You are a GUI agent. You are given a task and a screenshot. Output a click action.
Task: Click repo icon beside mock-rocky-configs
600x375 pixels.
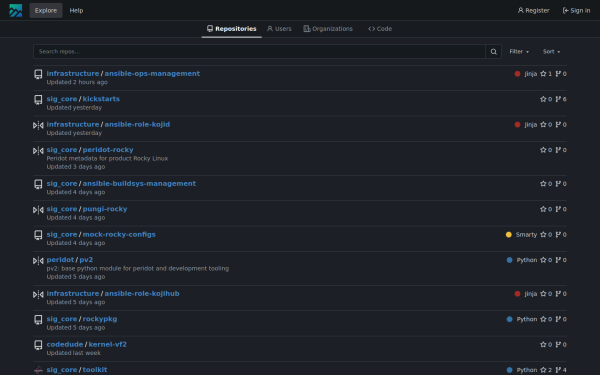tap(38, 235)
